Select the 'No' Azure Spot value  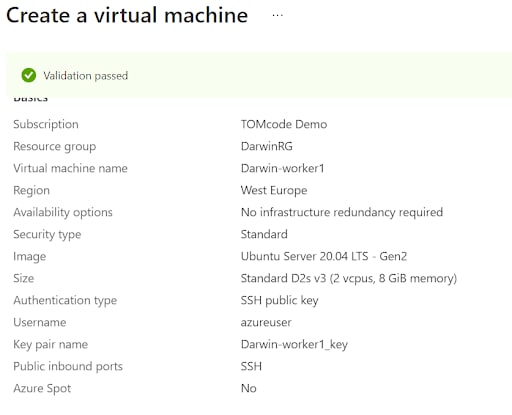(x=249, y=388)
